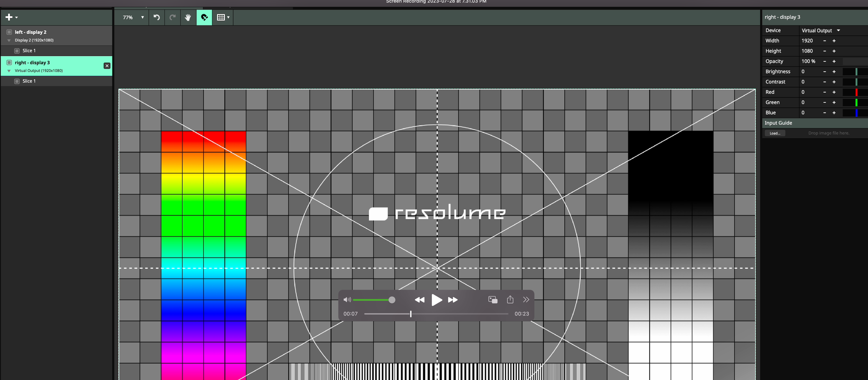Click the share icon in player overlay

(x=510, y=299)
